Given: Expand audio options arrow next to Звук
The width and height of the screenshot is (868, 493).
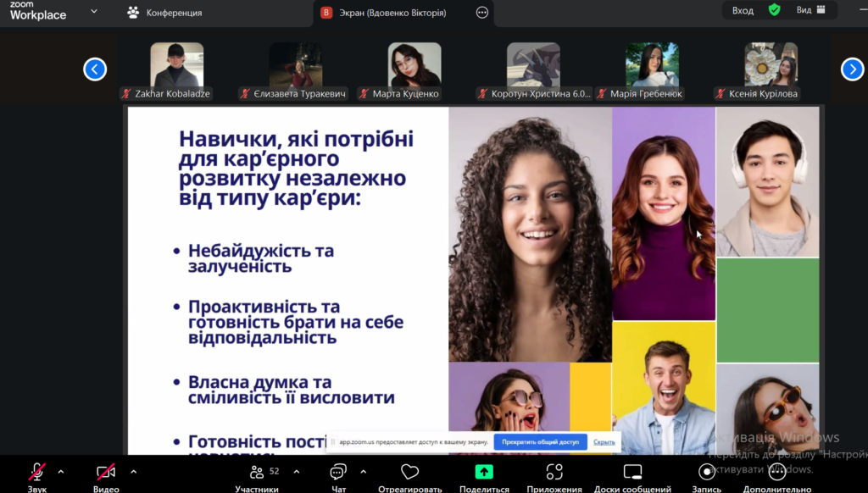Looking at the screenshot, I should pyautogui.click(x=61, y=472).
